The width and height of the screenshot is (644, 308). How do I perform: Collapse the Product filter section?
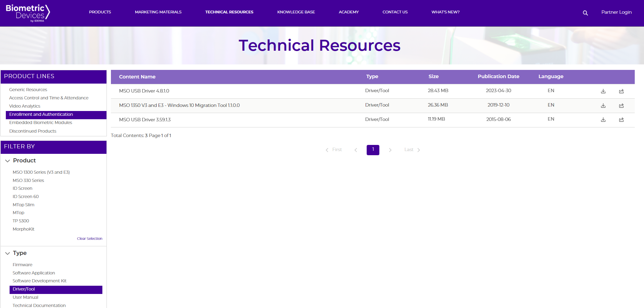(8, 161)
